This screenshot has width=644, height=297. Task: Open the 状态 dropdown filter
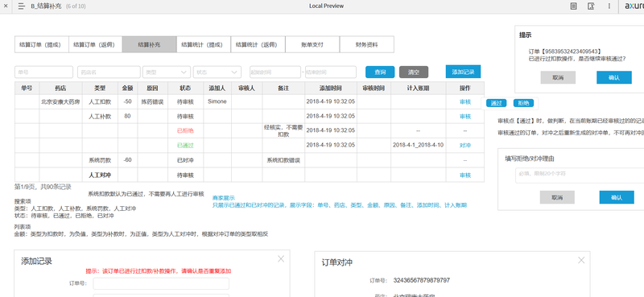point(217,72)
